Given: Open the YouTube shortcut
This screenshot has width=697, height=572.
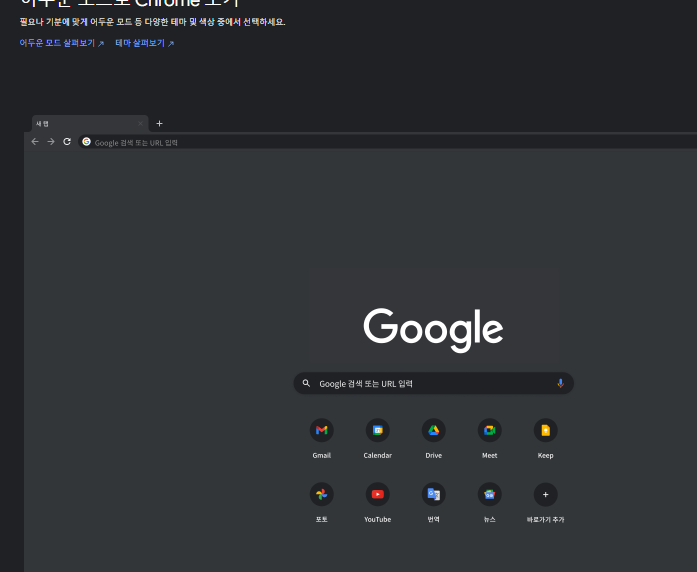Looking at the screenshot, I should tap(378, 494).
